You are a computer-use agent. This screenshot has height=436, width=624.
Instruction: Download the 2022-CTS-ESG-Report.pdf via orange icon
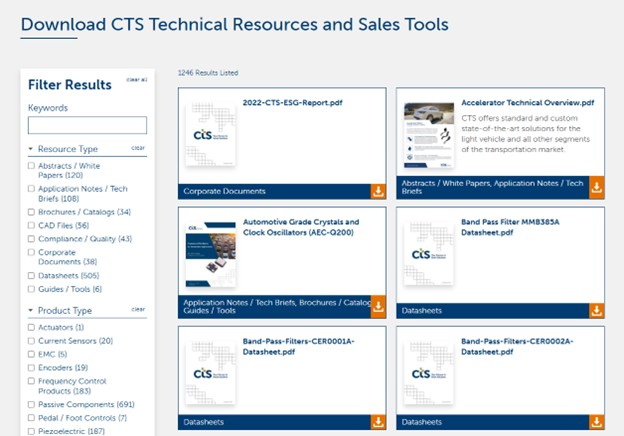[x=378, y=191]
